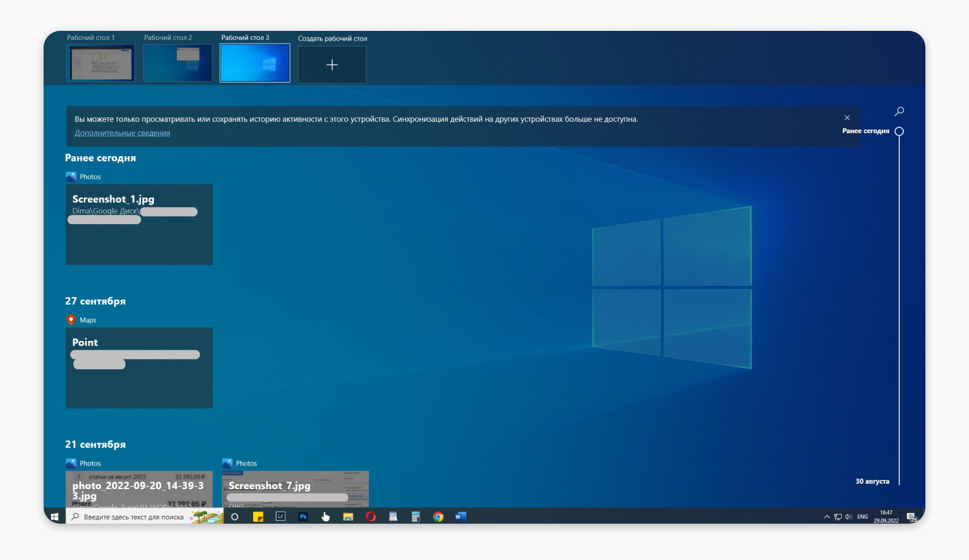Open the hand pointer app in taskbar
Viewport: 969px width, 560px height.
tap(326, 516)
